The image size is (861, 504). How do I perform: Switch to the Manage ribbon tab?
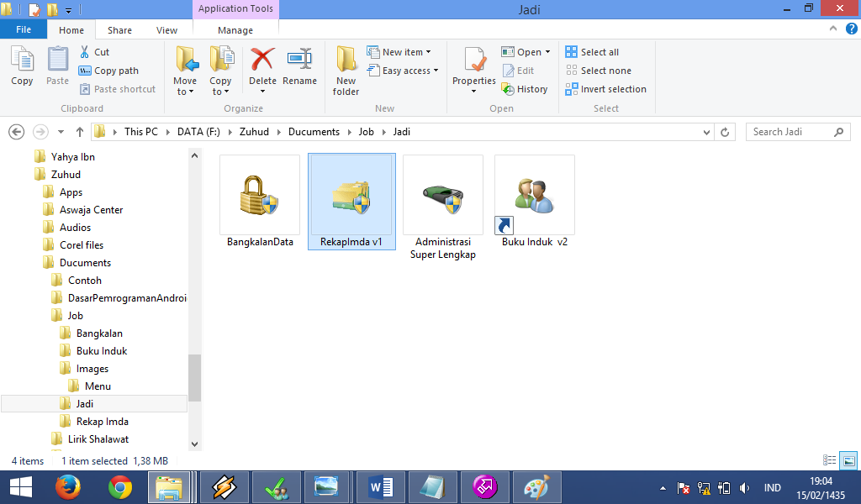(235, 30)
